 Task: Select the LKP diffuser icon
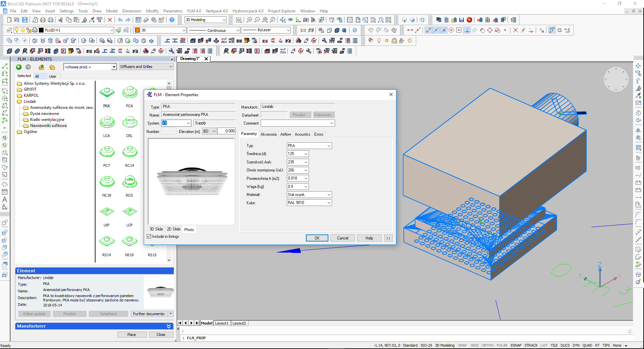[x=107, y=212]
